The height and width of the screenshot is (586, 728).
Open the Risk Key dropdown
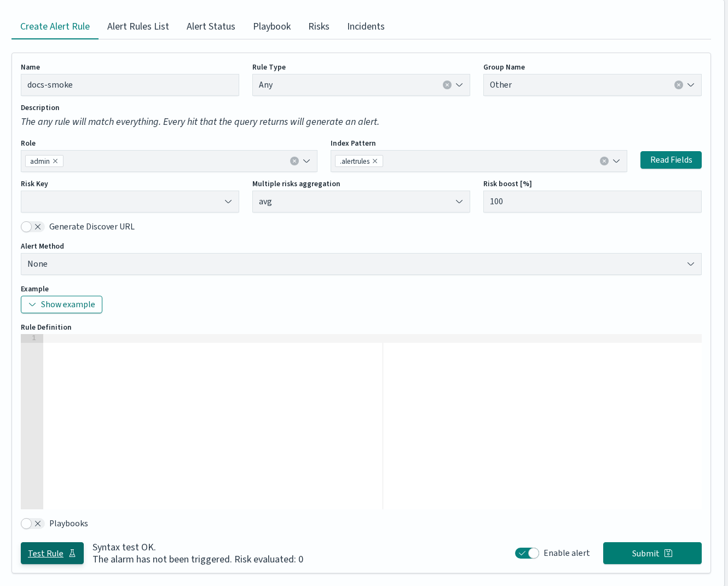(130, 202)
